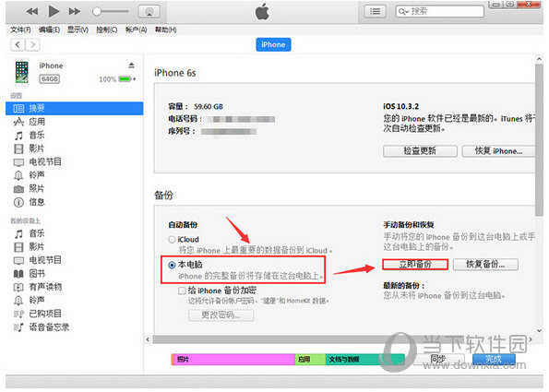549x392 pixels.
Task: Open the 帮助(H) menu
Action: tap(165, 30)
